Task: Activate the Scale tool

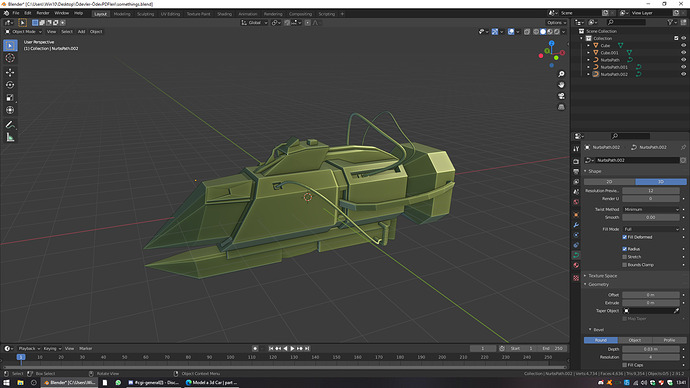Action: (x=10, y=98)
